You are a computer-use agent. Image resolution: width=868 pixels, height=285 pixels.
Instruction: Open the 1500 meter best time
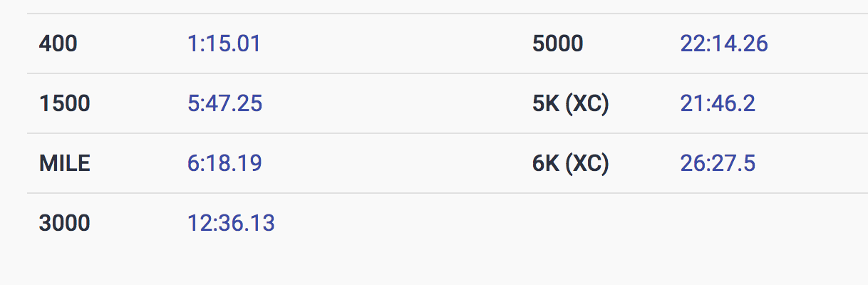point(224,104)
